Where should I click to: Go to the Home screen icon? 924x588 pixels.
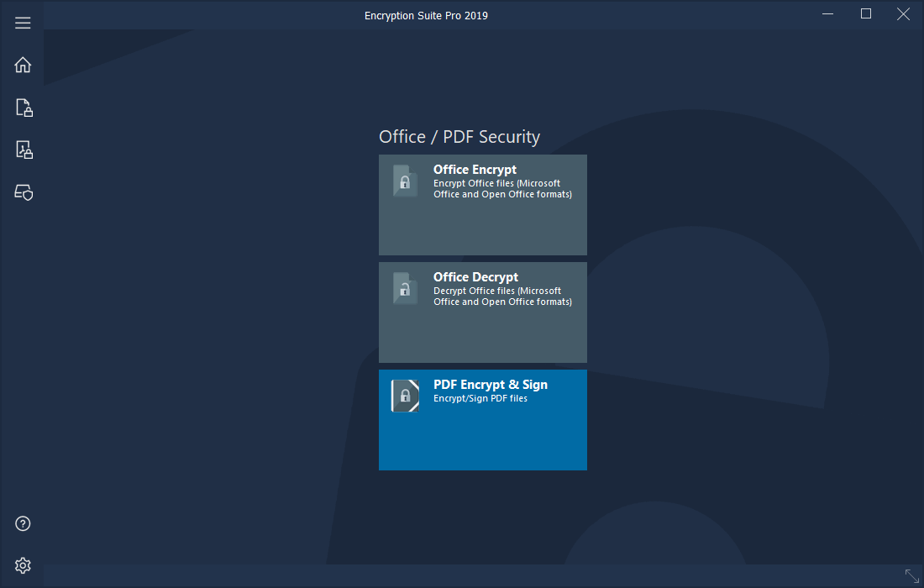23,65
